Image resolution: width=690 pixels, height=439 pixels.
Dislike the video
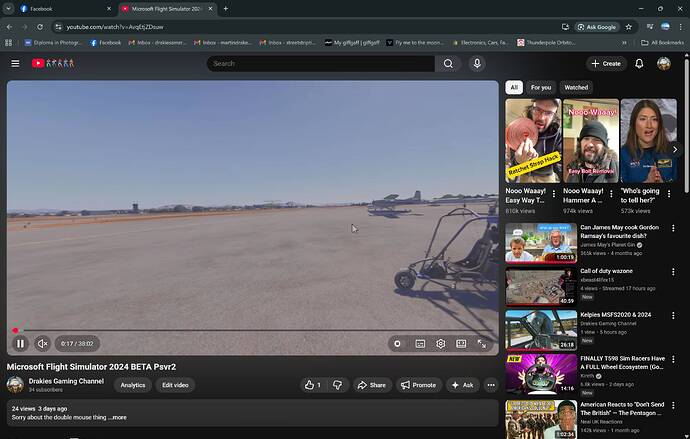338,385
